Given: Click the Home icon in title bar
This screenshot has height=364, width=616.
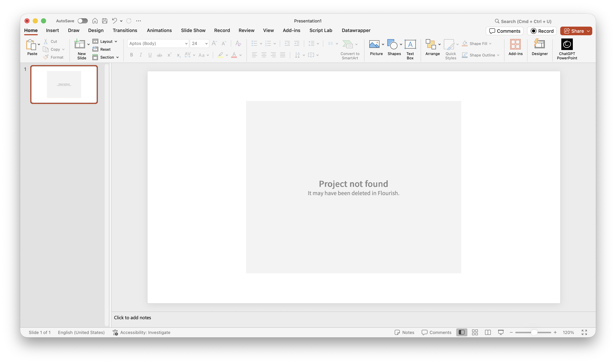Looking at the screenshot, I should [x=95, y=21].
